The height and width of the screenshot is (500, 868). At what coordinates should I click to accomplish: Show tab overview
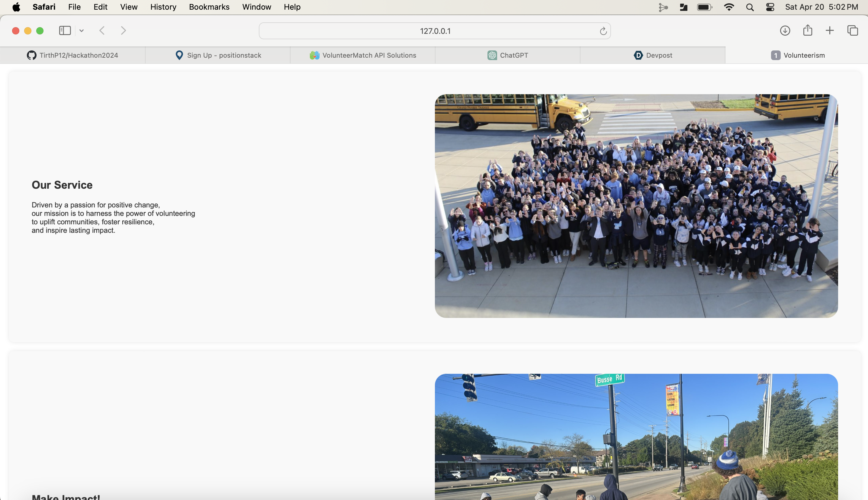(853, 30)
